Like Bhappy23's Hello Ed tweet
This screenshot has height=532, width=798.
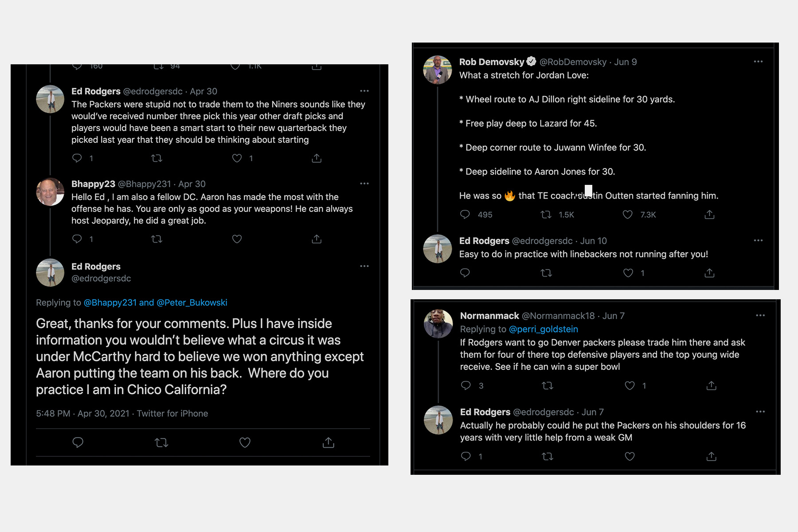pos(237,239)
